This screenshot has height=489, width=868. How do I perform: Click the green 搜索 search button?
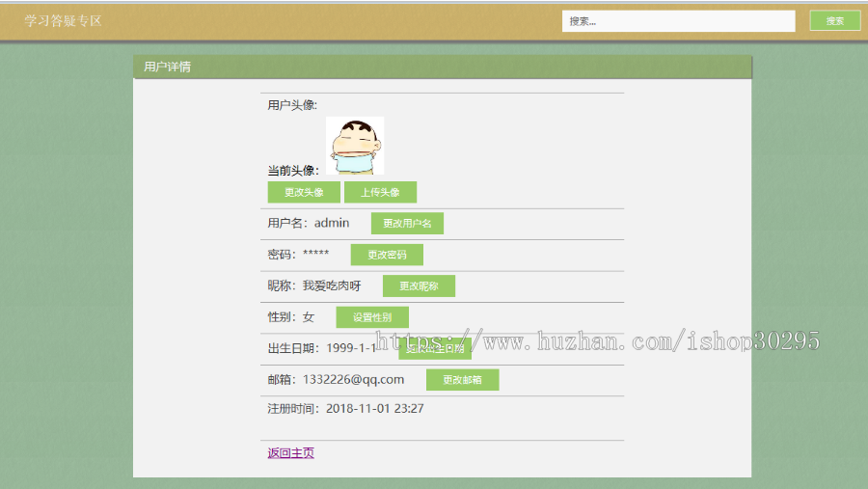(x=835, y=21)
